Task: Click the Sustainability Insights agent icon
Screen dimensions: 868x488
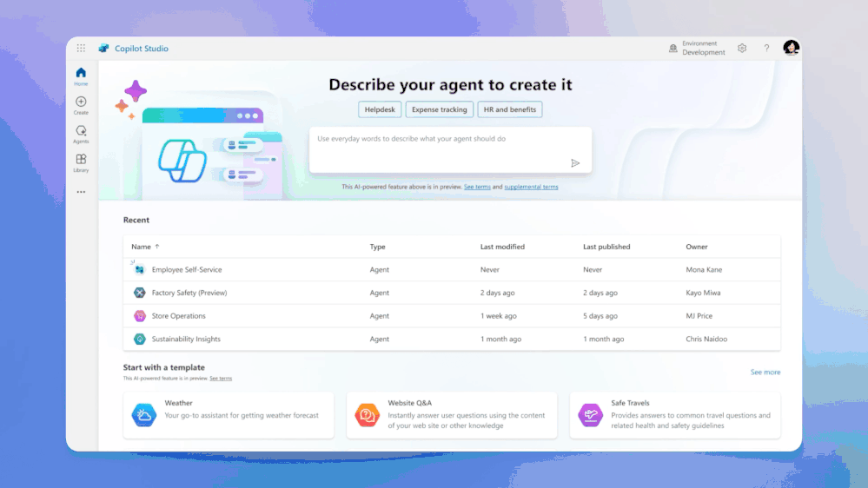Action: (x=140, y=340)
